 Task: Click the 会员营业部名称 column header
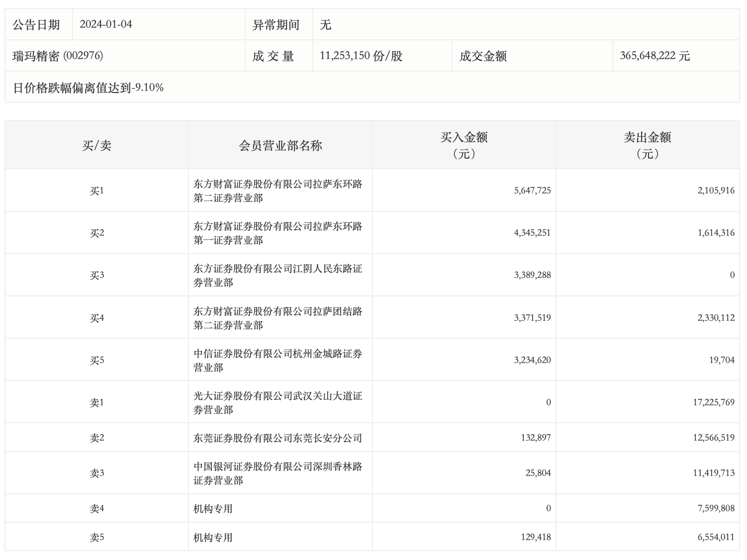tap(280, 145)
